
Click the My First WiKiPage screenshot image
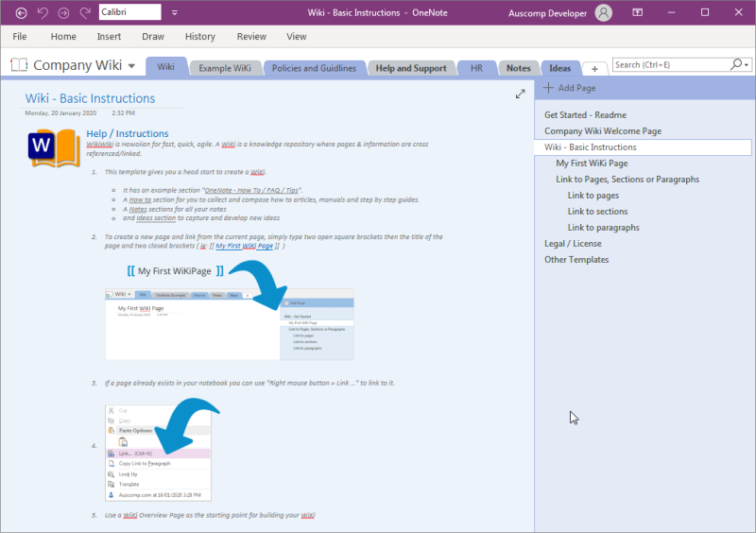pos(230,324)
